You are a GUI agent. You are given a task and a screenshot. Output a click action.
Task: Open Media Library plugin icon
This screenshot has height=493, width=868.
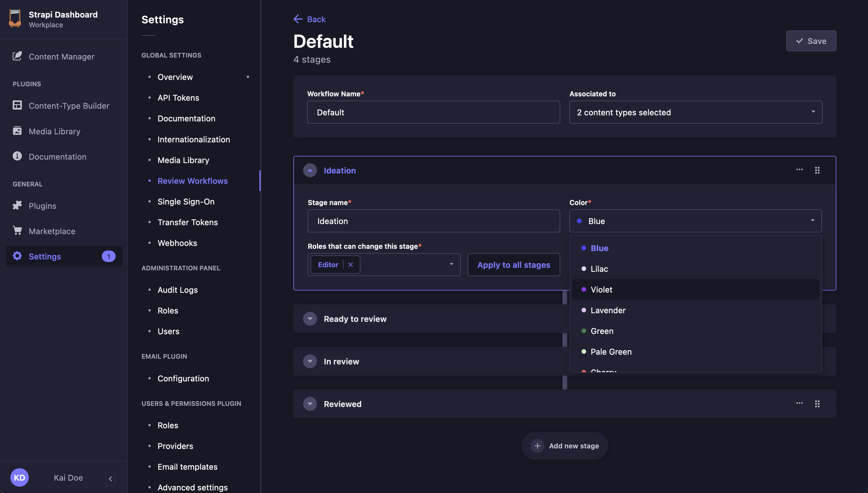[x=17, y=131]
